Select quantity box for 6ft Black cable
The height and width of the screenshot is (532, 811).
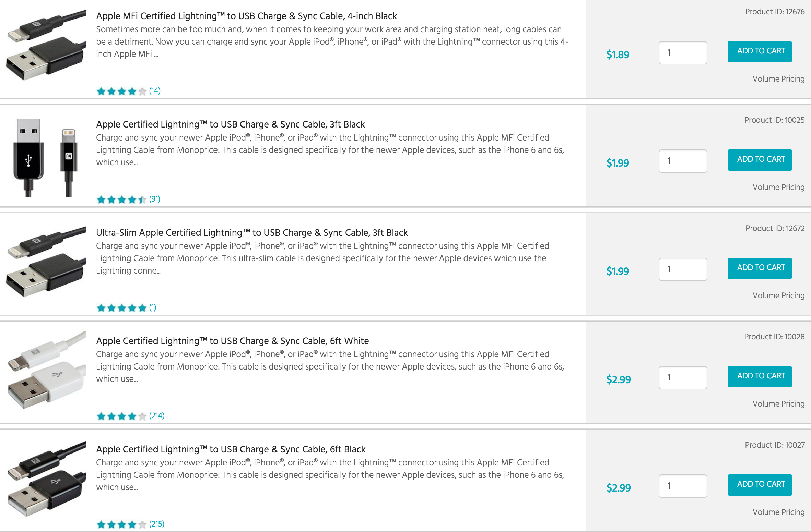[683, 486]
